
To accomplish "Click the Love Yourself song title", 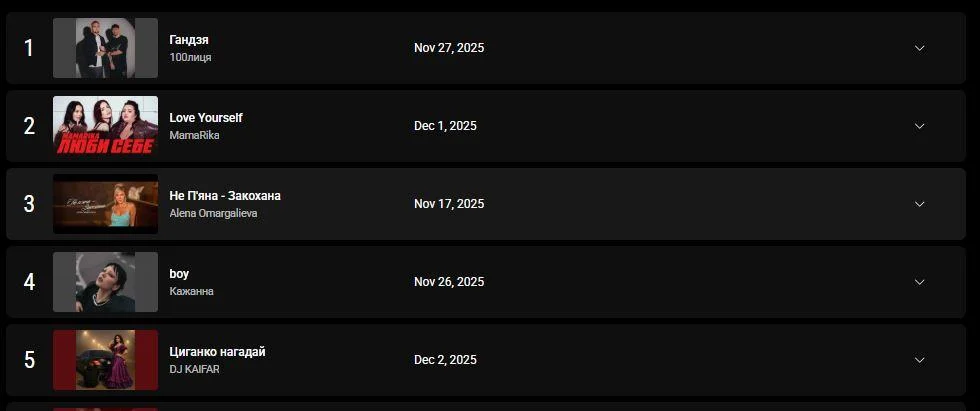I will point(206,118).
